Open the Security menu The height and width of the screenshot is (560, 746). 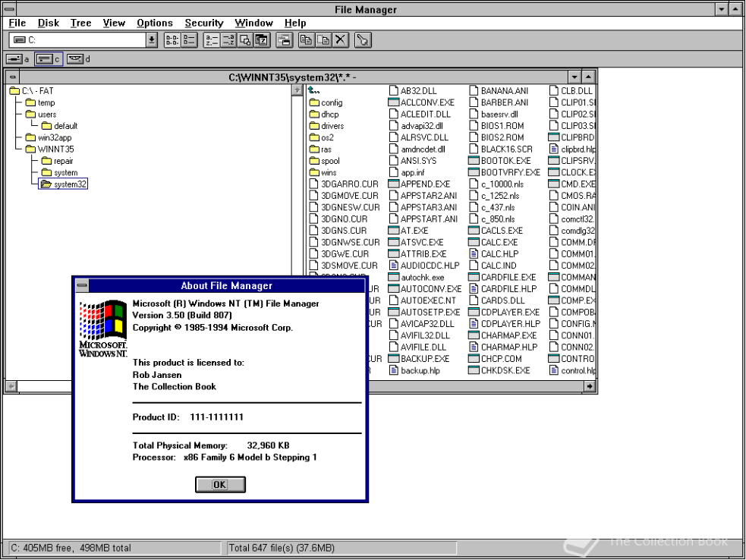[x=204, y=23]
